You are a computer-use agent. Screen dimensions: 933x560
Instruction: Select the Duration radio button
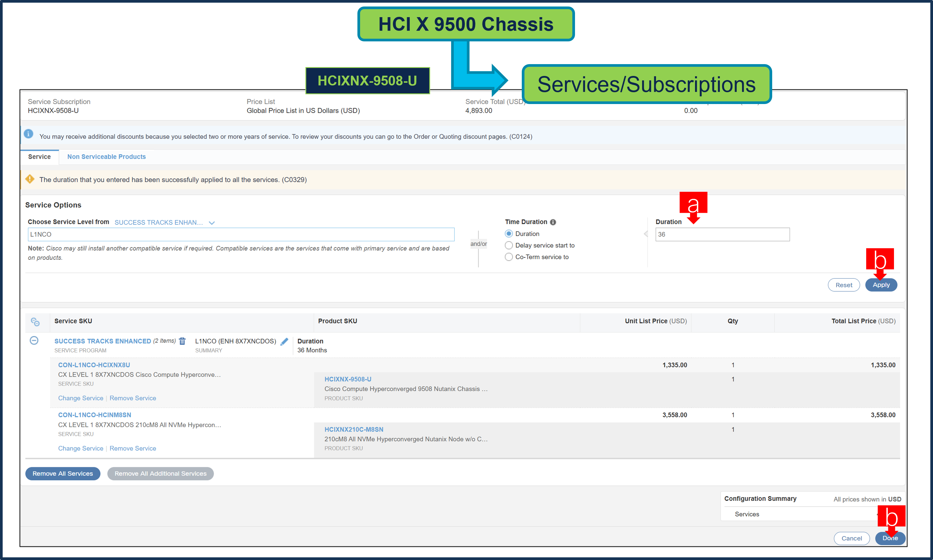508,233
